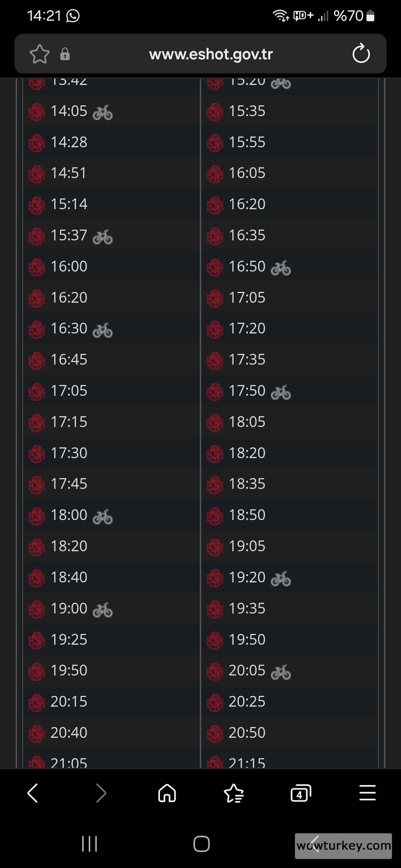
Task: Tap the Android recent apps button
Action: pyautogui.click(x=89, y=844)
